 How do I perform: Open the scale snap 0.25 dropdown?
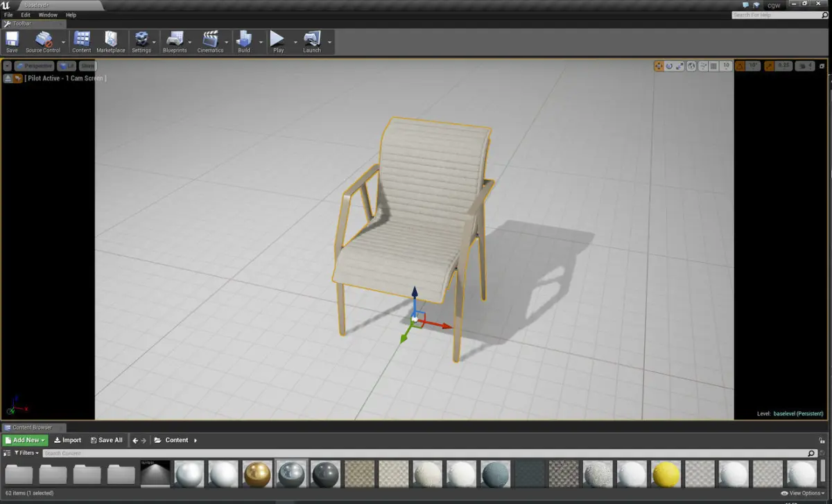click(x=783, y=66)
